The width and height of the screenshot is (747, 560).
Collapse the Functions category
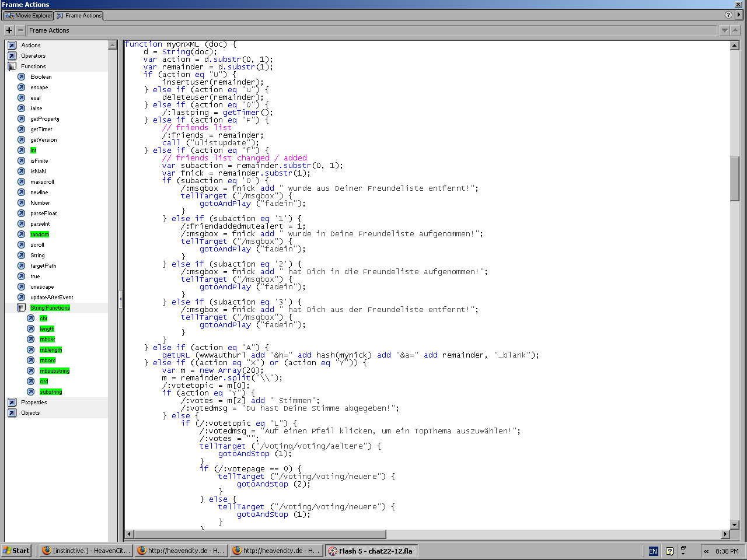[x=12, y=66]
